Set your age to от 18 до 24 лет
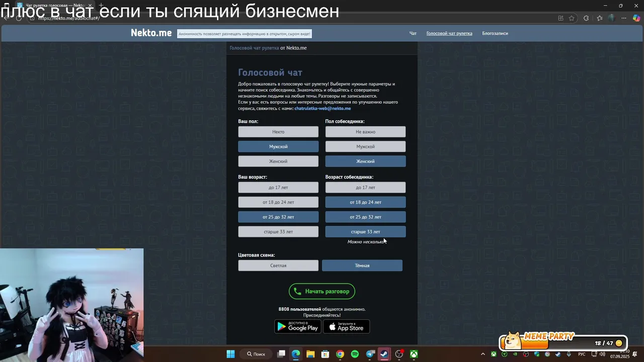The width and height of the screenshot is (644, 362). pyautogui.click(x=278, y=202)
